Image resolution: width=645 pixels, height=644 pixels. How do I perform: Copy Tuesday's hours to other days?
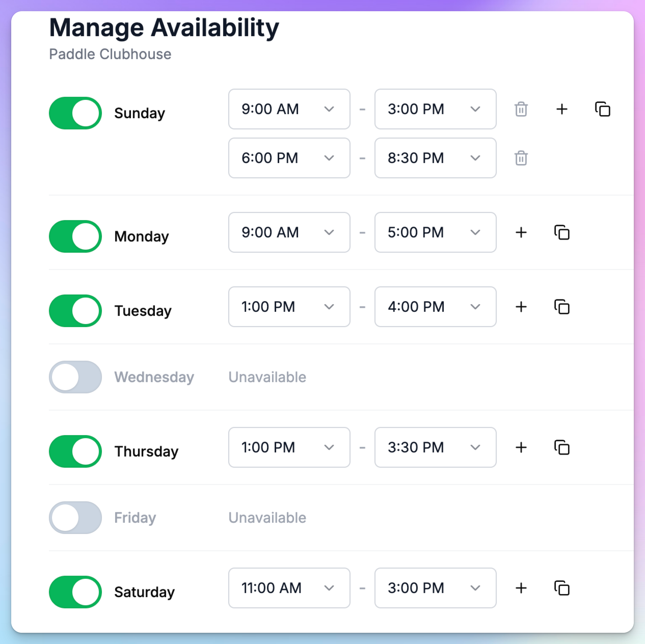pyautogui.click(x=562, y=307)
